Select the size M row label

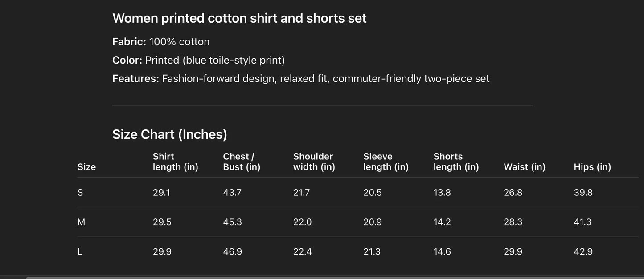[x=81, y=222]
